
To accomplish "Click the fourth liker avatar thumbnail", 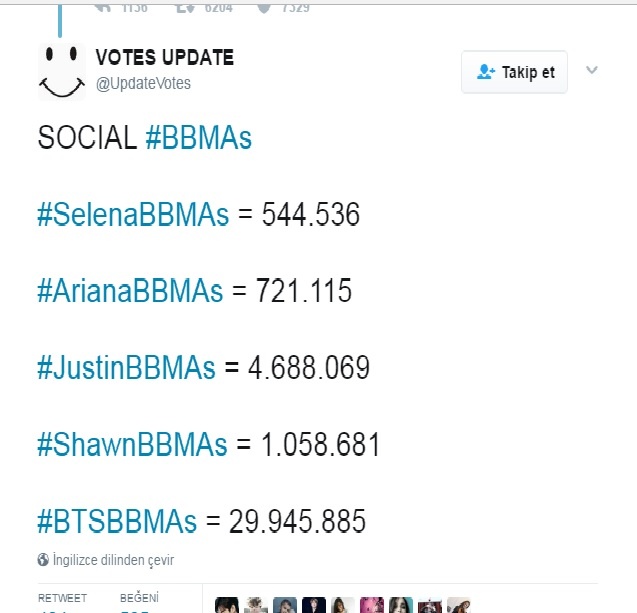I will [x=314, y=605].
